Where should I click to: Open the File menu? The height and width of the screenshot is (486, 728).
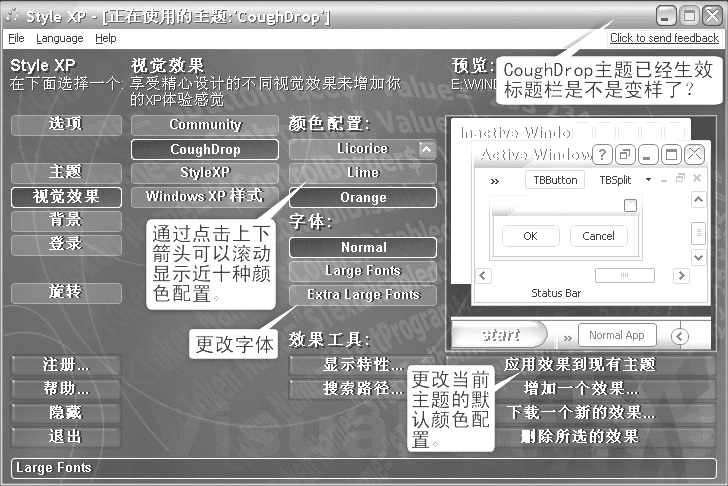pos(16,38)
